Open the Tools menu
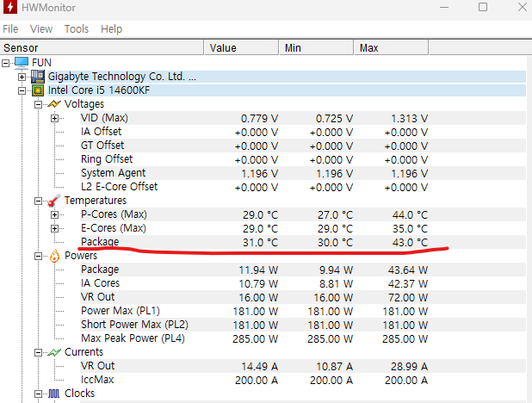The image size is (532, 403). point(77,29)
